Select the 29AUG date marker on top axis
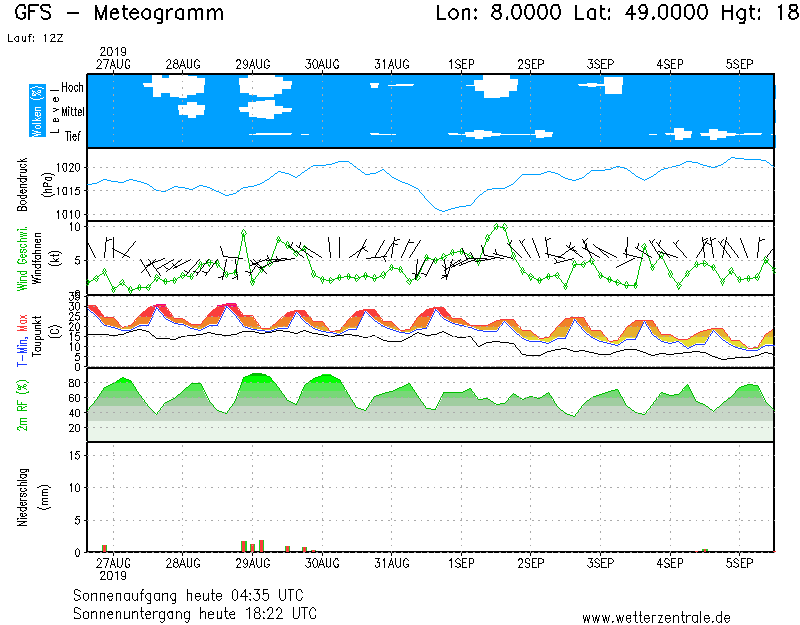The height and width of the screenshot is (625, 800). pos(254,64)
